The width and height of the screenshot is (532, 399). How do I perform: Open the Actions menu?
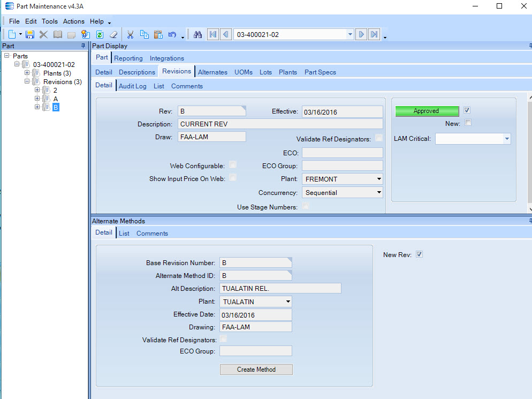coord(73,21)
